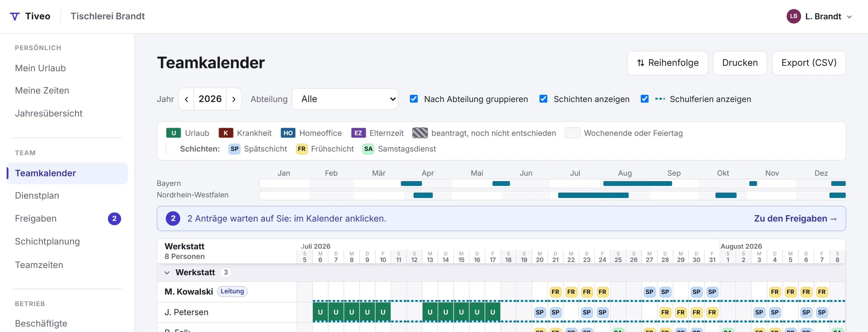Select the M. Kowalski row name
Image resolution: width=868 pixels, height=332 pixels.
[x=189, y=292]
